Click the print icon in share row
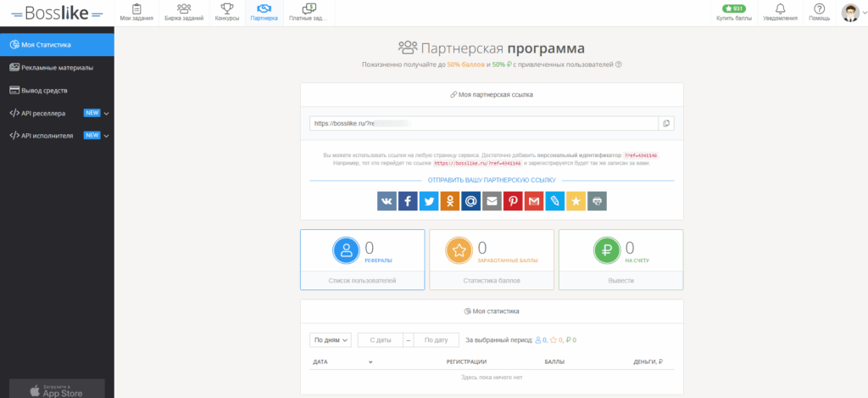Image resolution: width=868 pixels, height=398 pixels. (598, 201)
